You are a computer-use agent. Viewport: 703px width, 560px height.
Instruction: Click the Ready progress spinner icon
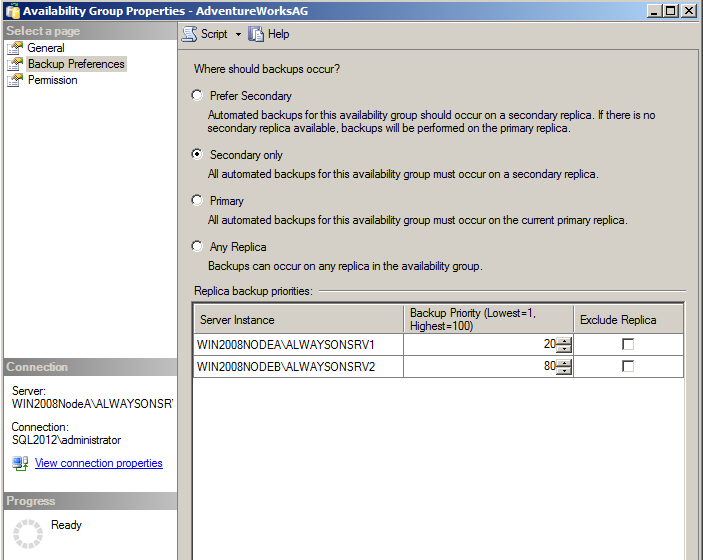27,533
